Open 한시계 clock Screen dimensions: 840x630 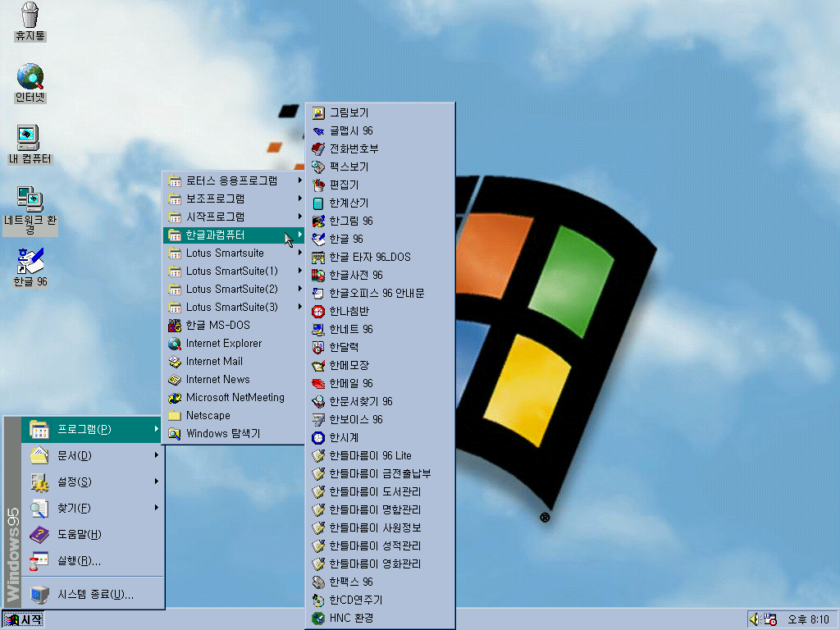pos(380,438)
